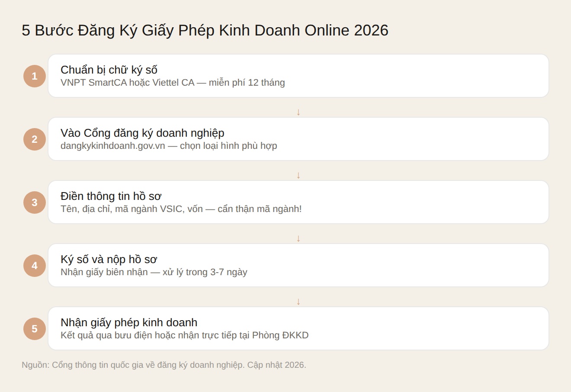Select step title "Vào Cổng đăng ký doanh nghiệp"
The width and height of the screenshot is (571, 392).
click(142, 133)
